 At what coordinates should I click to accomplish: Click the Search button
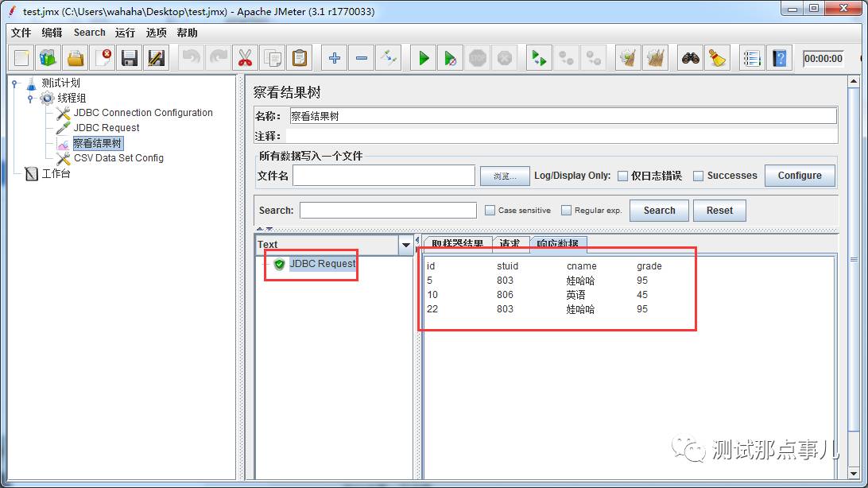[659, 211]
